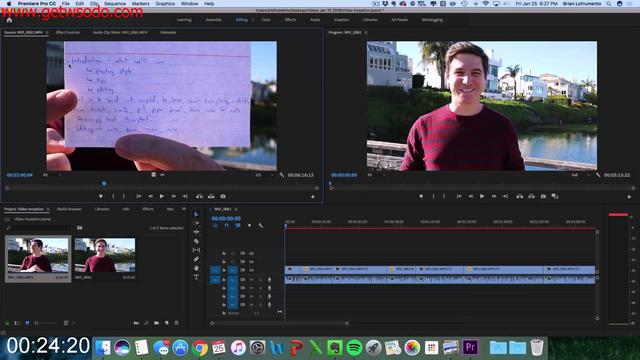Switch to the Effect Controls tab
640x360 pixels.
(x=68, y=32)
